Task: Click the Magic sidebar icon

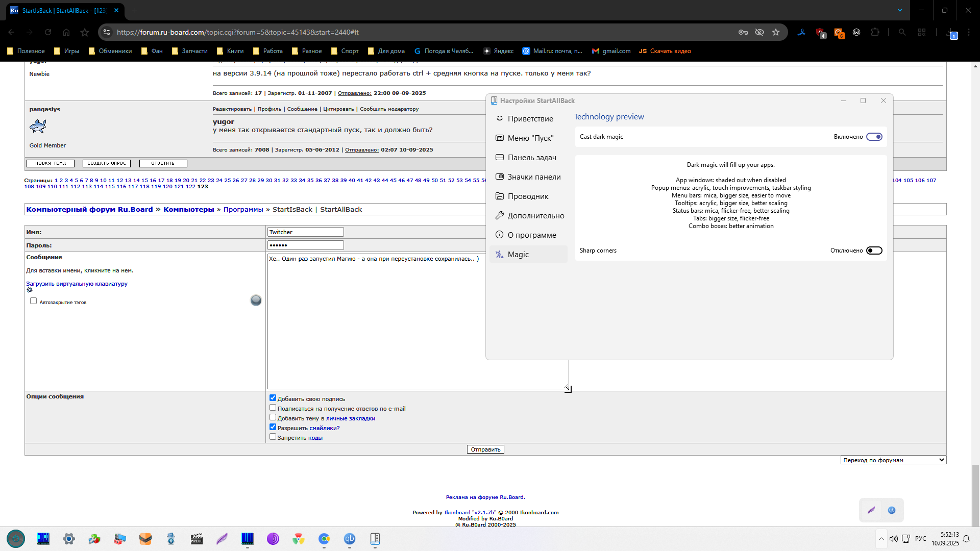Action: (x=499, y=254)
